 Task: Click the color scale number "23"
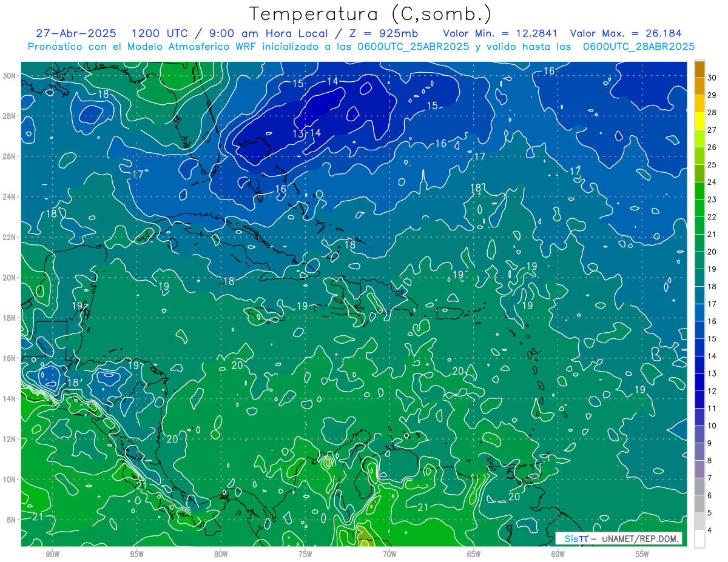[x=712, y=199]
